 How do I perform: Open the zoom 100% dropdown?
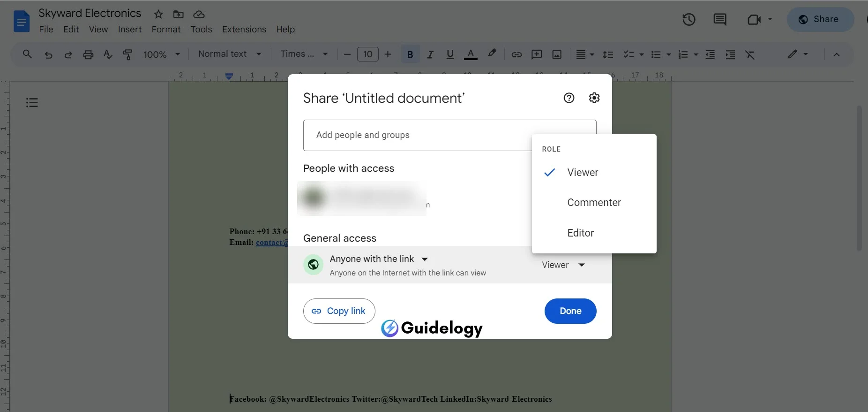pos(161,54)
